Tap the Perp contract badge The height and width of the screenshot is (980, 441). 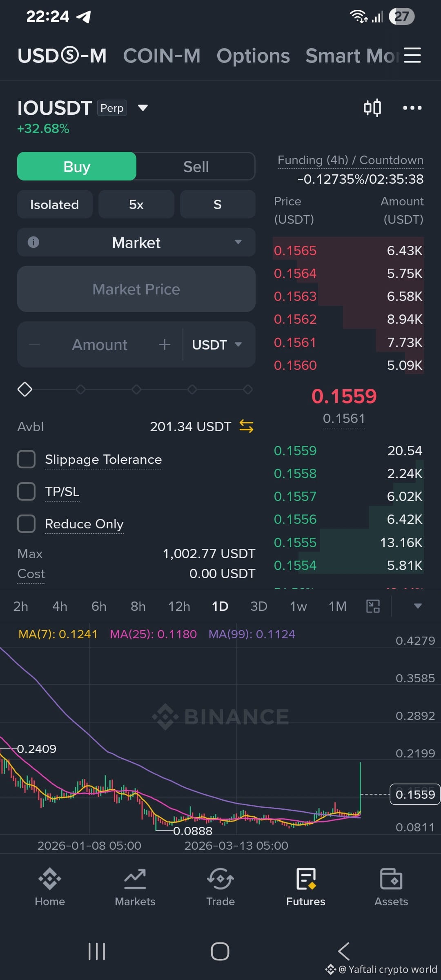click(112, 108)
